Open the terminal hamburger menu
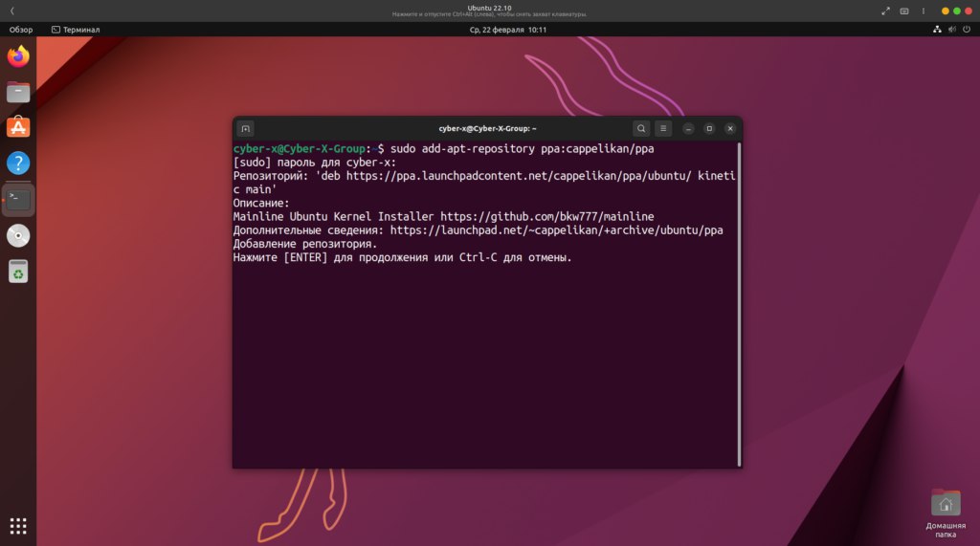 pos(662,128)
